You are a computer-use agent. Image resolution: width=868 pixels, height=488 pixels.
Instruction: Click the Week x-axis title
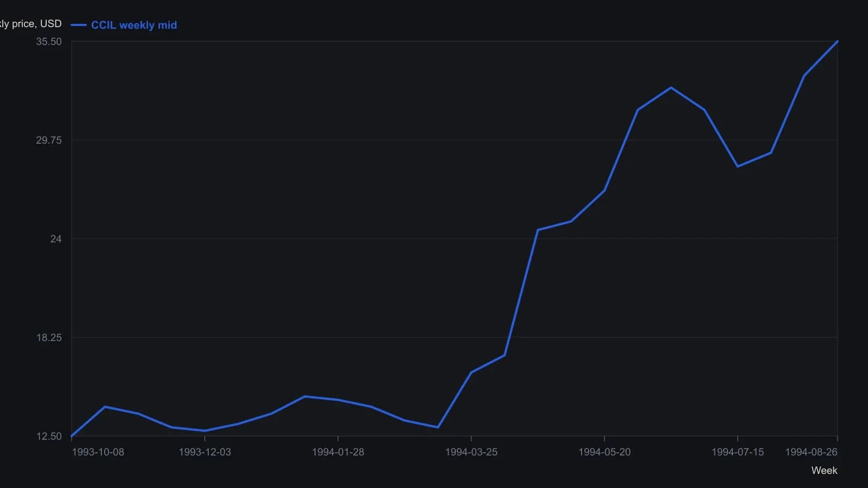pyautogui.click(x=824, y=471)
